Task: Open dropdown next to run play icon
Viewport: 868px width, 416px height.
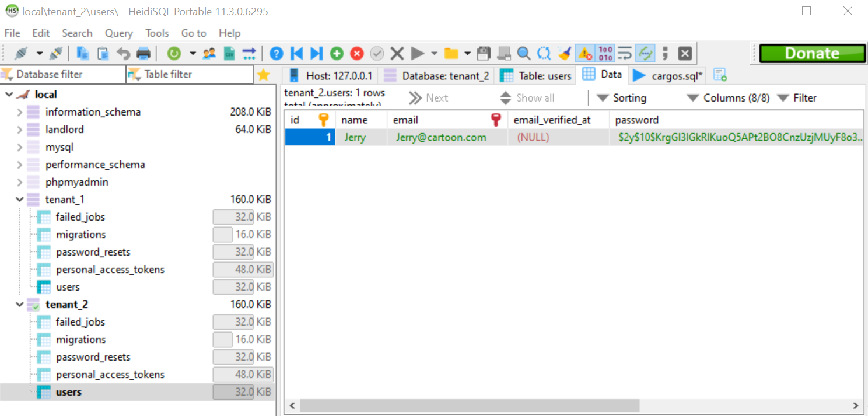Action: click(434, 54)
